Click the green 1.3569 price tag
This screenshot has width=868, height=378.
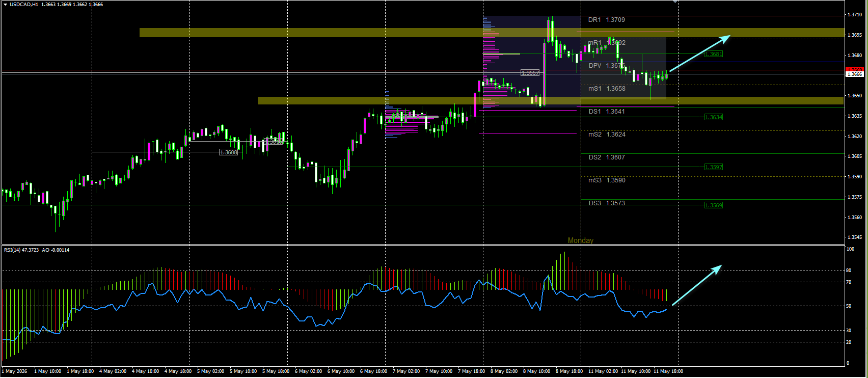pos(714,205)
